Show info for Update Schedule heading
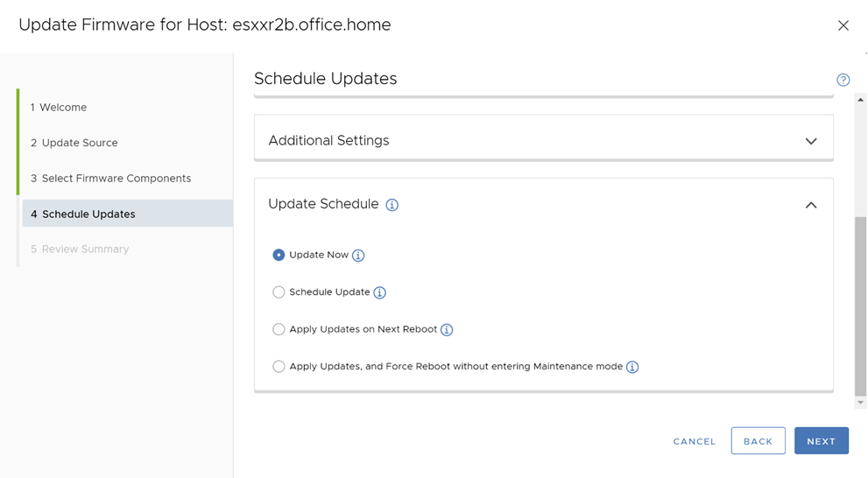This screenshot has width=868, height=478. [392, 205]
